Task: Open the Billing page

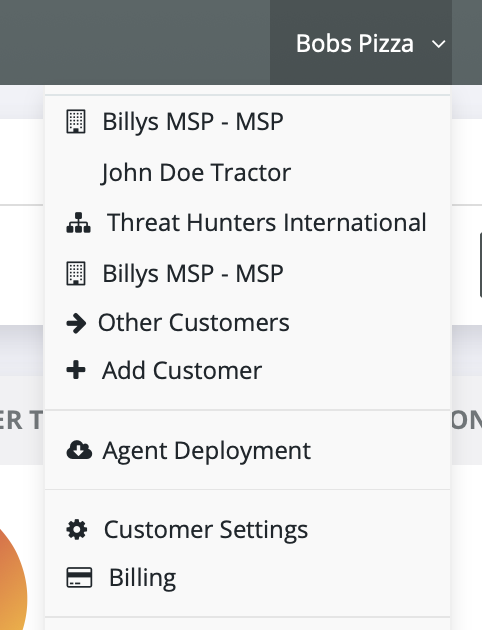Action: coord(247,577)
